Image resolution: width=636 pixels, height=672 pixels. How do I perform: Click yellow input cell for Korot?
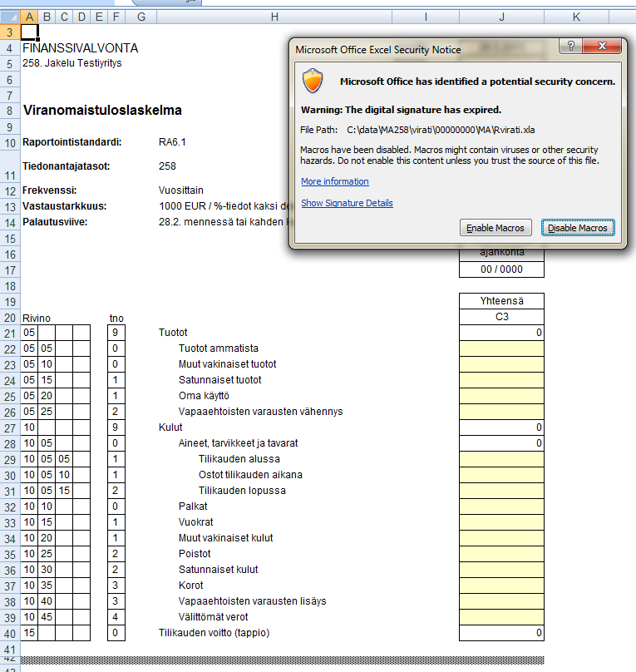pos(501,586)
